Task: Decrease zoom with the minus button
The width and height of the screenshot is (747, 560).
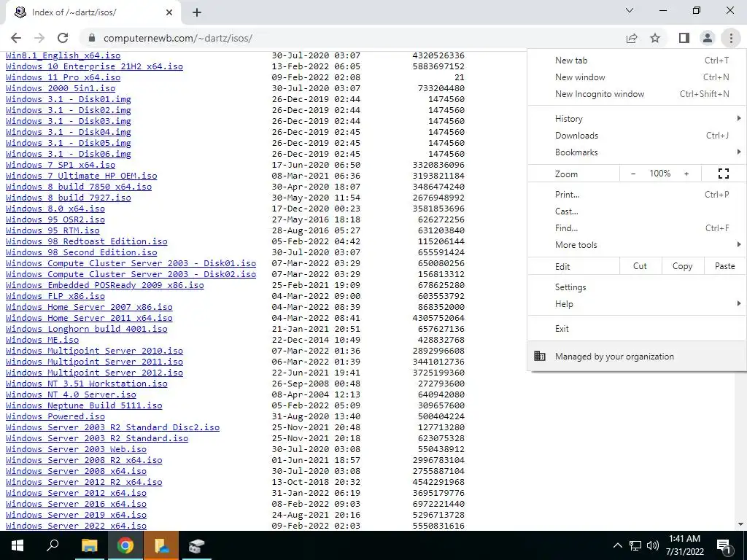Action: 633,174
